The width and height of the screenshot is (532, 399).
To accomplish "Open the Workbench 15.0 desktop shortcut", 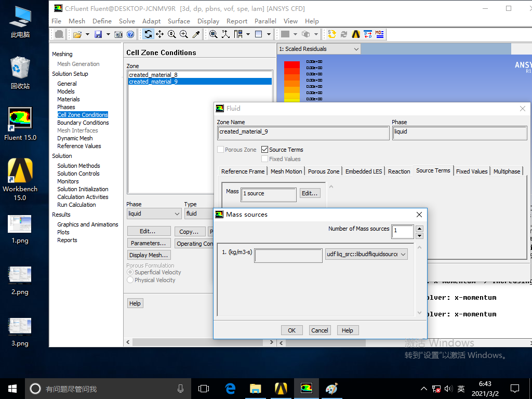I will pyautogui.click(x=20, y=180).
